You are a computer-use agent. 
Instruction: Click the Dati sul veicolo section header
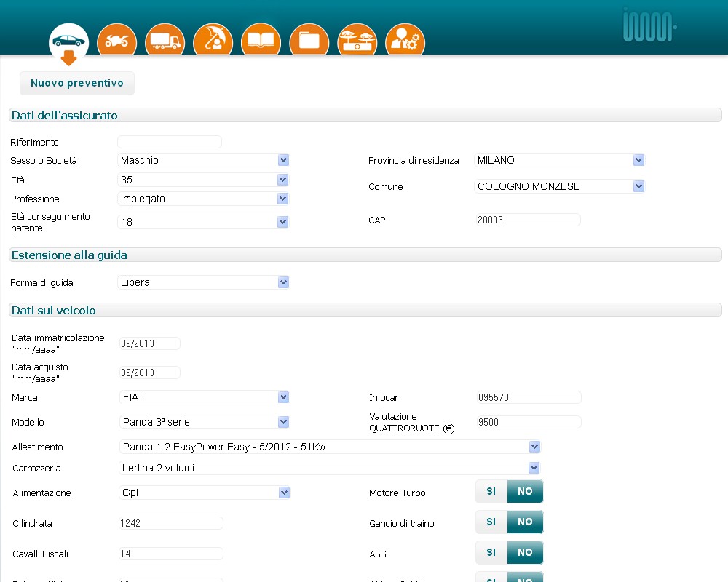click(x=365, y=310)
